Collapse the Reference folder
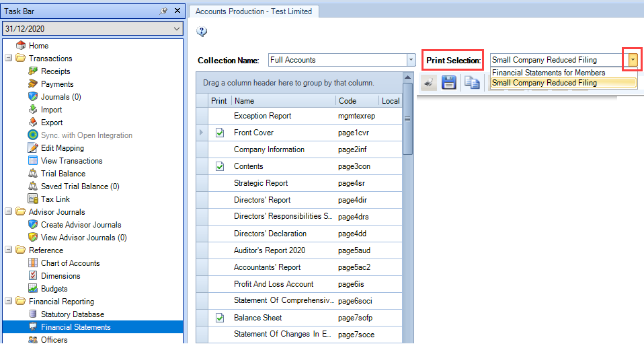The image size is (644, 344). coord(8,250)
